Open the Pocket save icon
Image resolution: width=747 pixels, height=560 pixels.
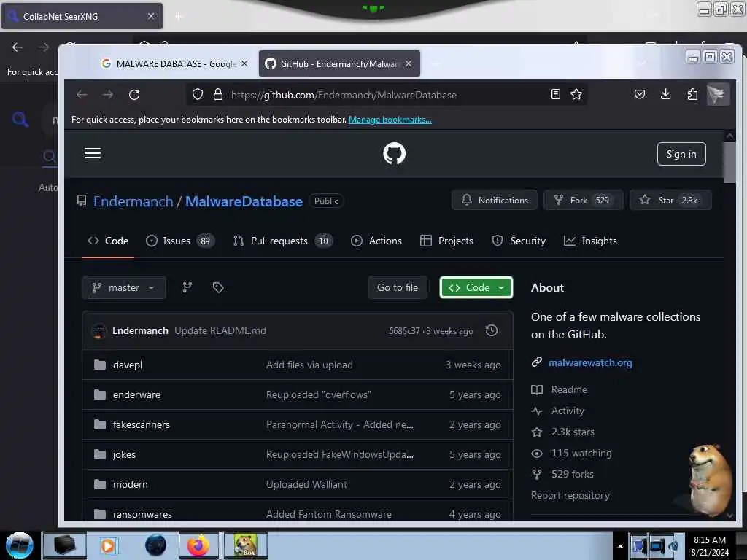click(x=640, y=94)
